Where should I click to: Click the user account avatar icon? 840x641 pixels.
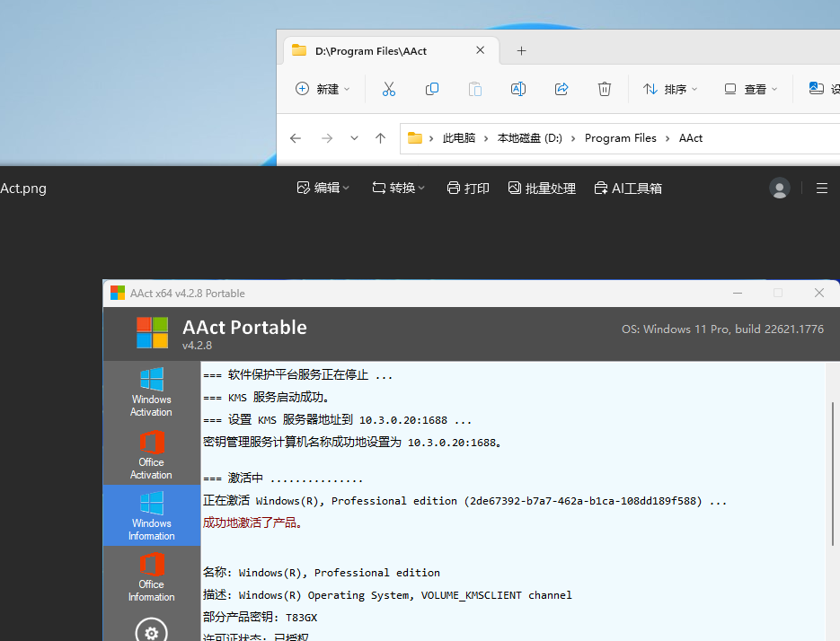780,188
